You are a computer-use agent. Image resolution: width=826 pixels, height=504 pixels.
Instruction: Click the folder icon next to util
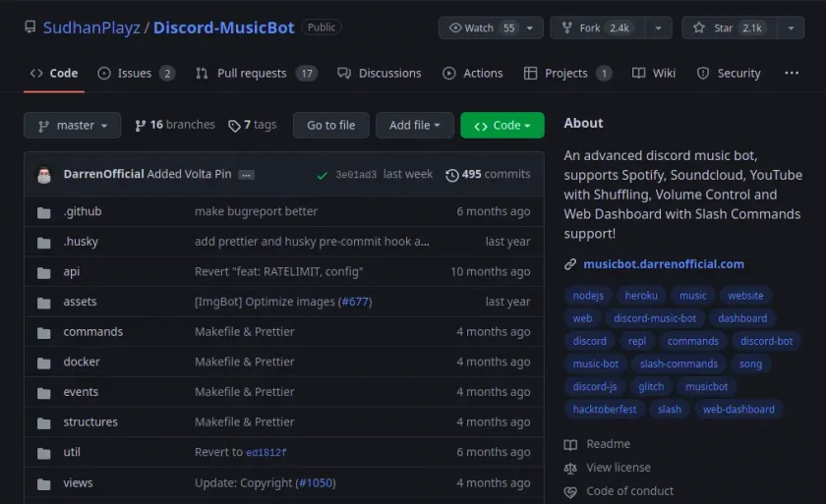[x=44, y=453]
